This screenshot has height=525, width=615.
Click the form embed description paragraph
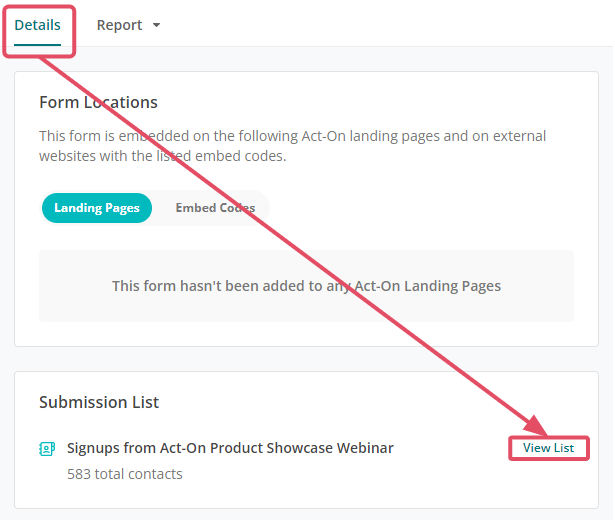coord(292,146)
